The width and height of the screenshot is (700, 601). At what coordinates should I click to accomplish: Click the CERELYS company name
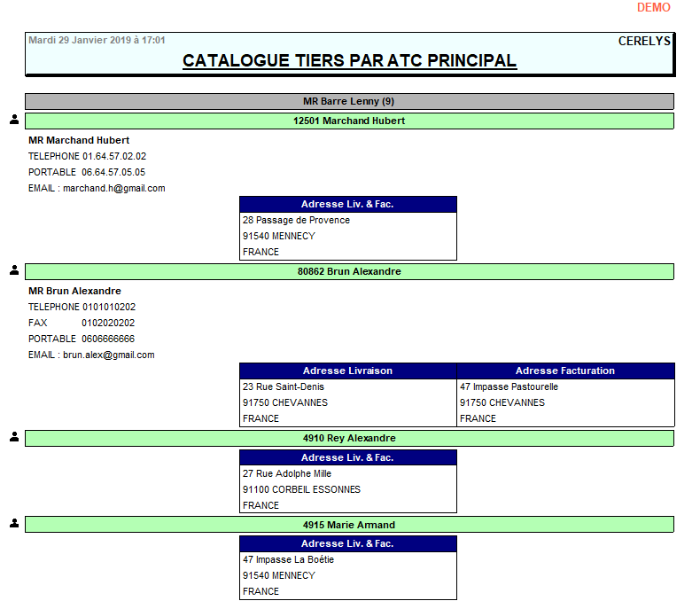(644, 41)
